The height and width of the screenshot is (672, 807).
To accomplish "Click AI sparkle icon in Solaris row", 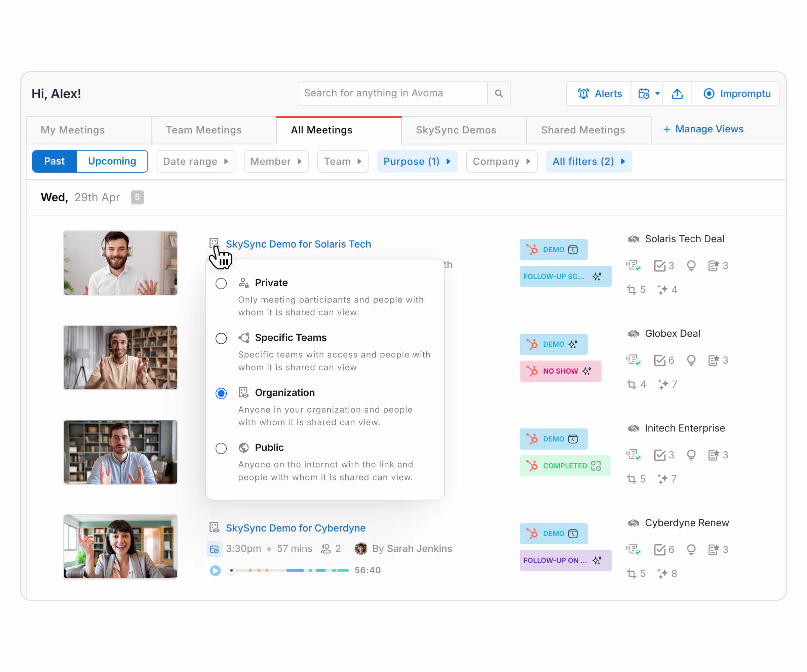I will 662,290.
